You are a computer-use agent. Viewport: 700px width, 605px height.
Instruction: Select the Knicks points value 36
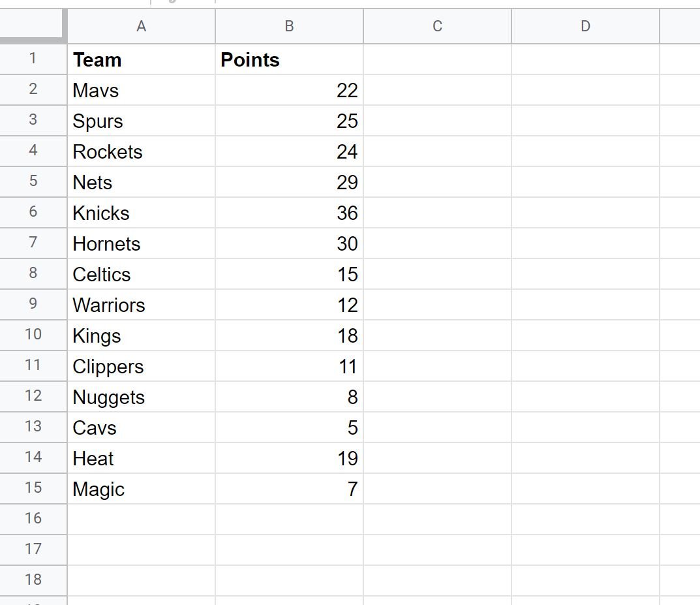pyautogui.click(x=289, y=213)
